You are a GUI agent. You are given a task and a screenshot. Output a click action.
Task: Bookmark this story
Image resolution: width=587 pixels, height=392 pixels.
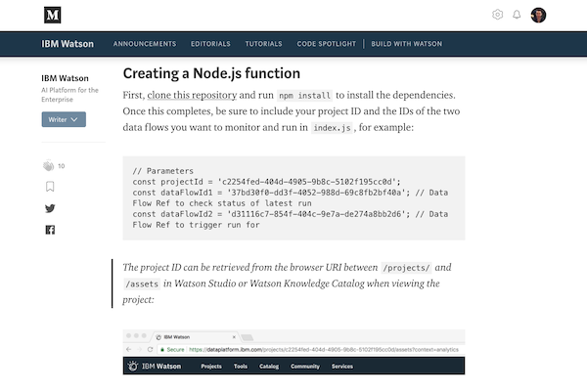tap(50, 187)
